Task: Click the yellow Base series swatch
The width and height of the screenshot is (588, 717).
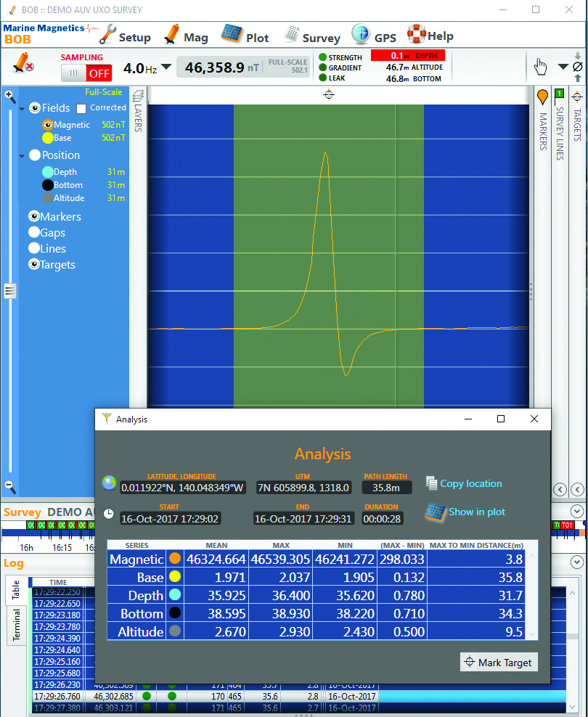Action: click(48, 138)
